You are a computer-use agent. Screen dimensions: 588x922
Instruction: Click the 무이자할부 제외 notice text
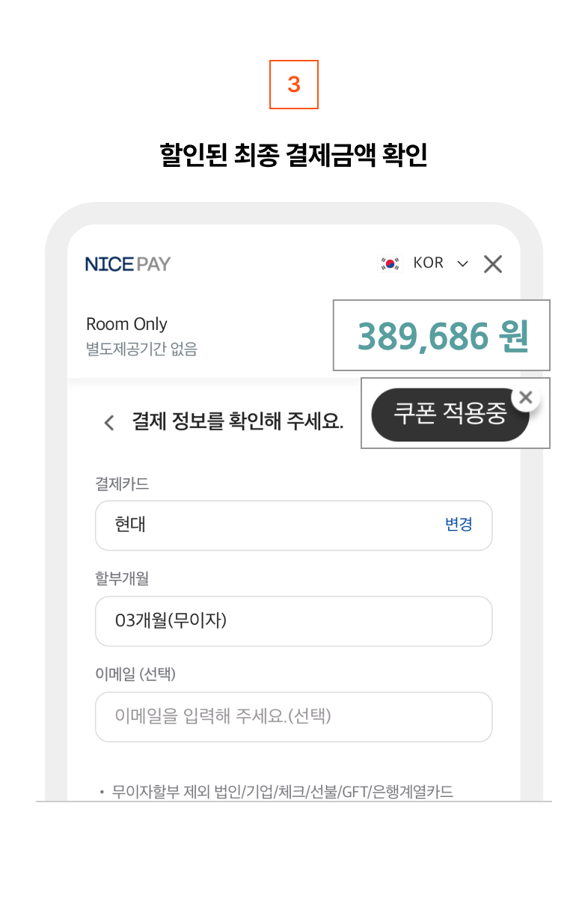pyautogui.click(x=282, y=792)
